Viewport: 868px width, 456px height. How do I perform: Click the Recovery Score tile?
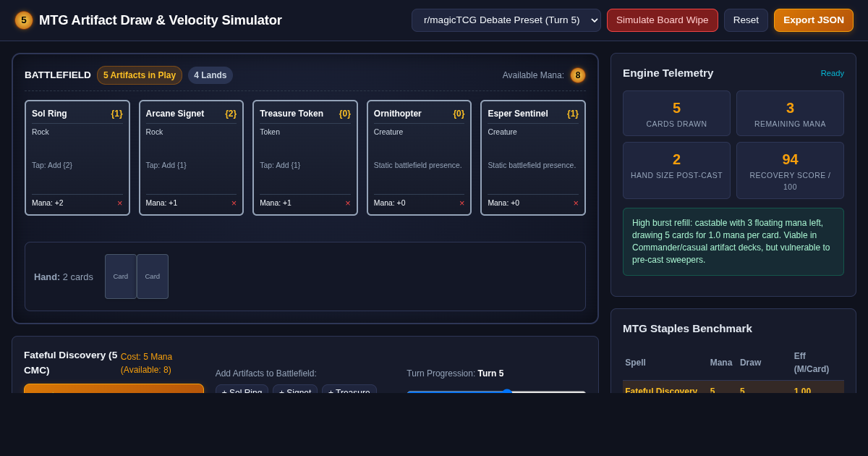(790, 170)
